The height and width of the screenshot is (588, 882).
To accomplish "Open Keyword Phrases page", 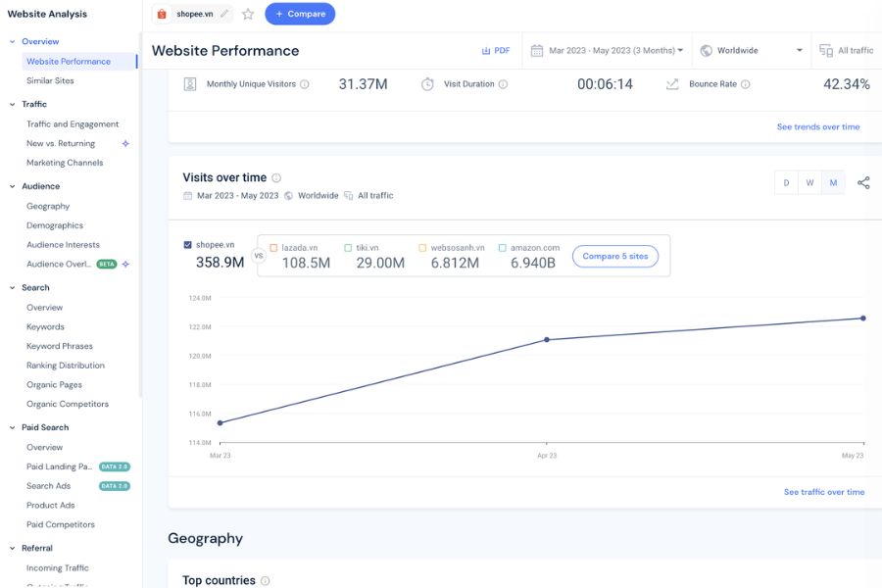I will [60, 347].
